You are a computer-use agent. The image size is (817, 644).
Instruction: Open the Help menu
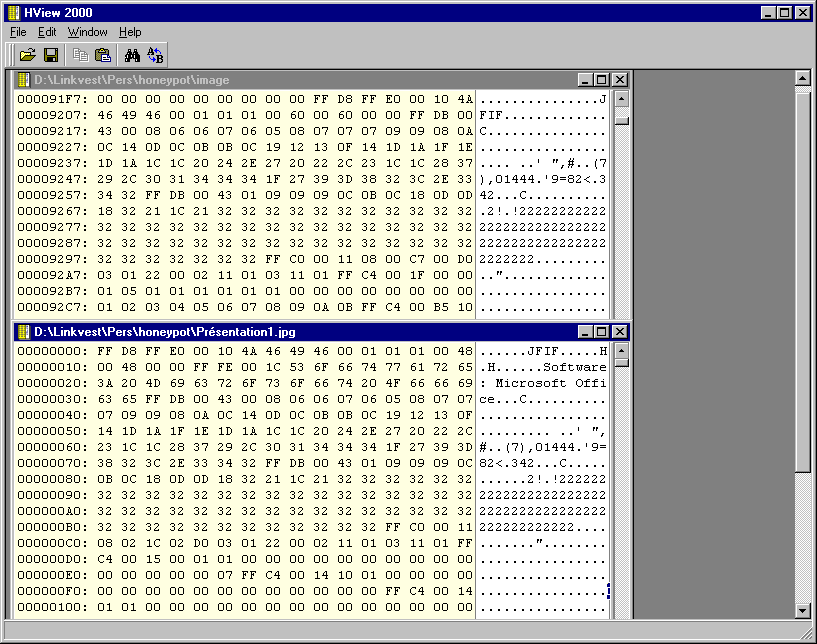point(130,32)
